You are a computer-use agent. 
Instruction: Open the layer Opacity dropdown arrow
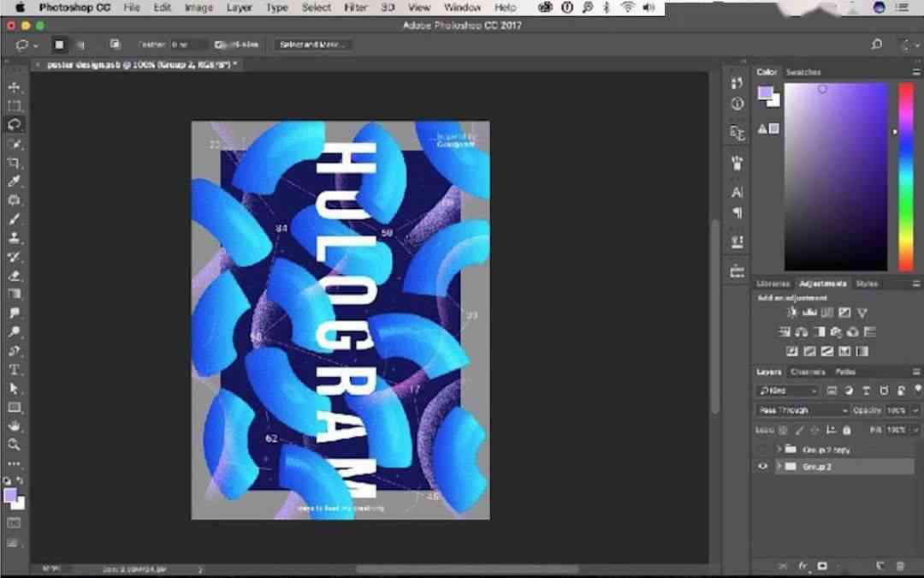(916, 410)
